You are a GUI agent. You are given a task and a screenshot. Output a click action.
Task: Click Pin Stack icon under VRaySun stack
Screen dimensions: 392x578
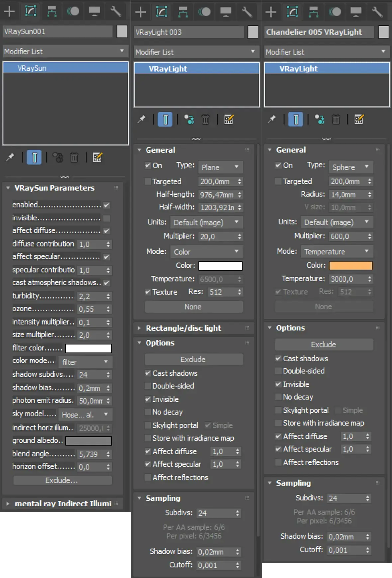pyautogui.click(x=10, y=157)
